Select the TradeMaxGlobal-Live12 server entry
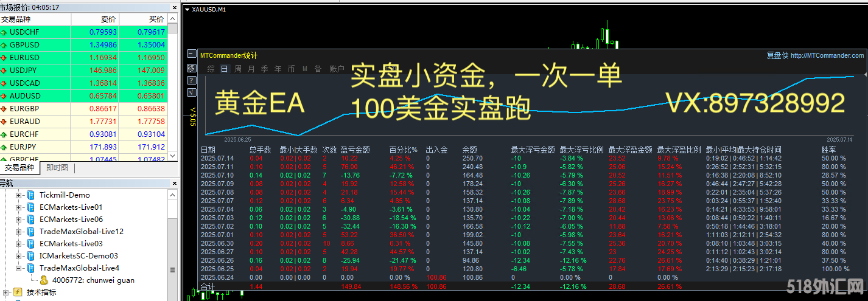 82,232
